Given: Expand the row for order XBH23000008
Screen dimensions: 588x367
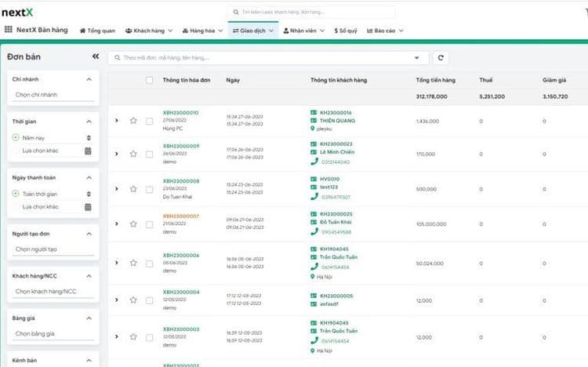Looking at the screenshot, I should 116,189.
